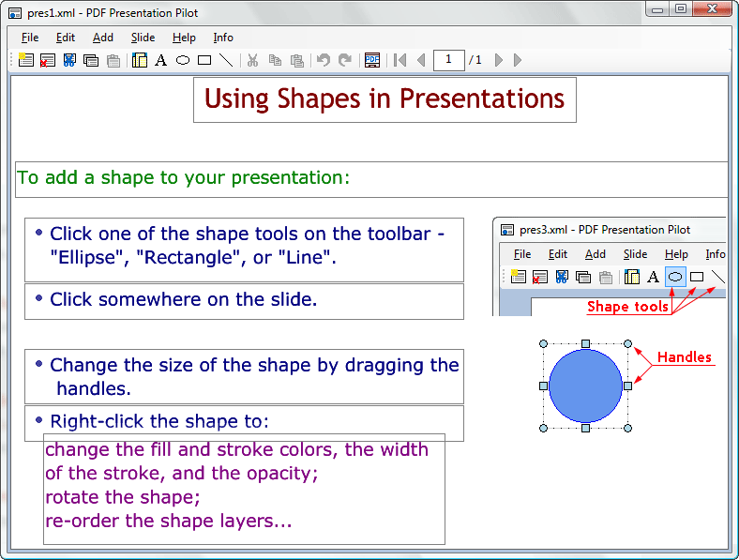Select the 'Click one of the shape tools' bullet

[x=244, y=250]
